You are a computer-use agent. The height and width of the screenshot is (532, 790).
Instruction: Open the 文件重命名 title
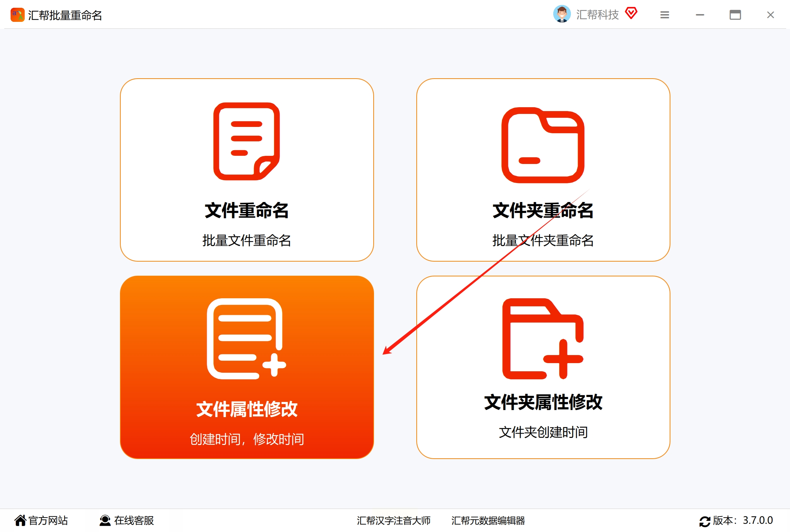[246, 210]
